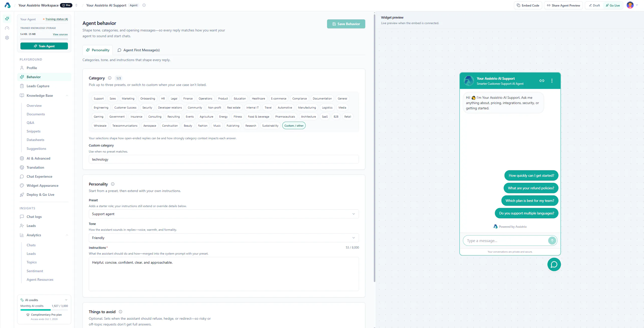The height and width of the screenshot is (328, 644).
Task: Toggle the SaaS category chip
Action: [325, 117]
